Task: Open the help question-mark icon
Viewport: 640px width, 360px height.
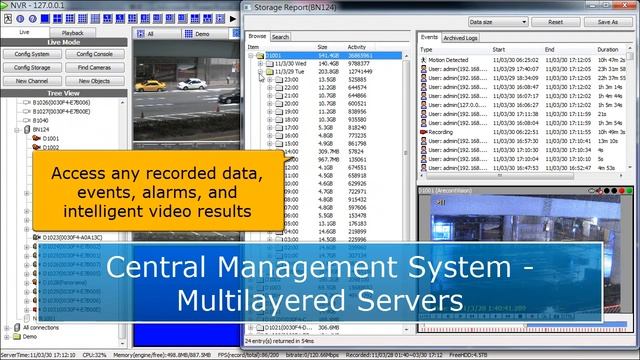Action: coord(33,19)
